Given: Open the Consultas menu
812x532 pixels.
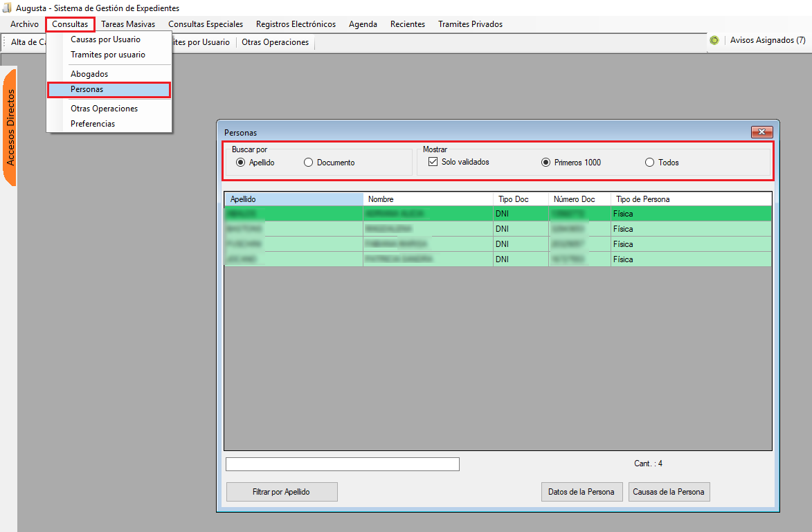Looking at the screenshot, I should click(x=70, y=24).
